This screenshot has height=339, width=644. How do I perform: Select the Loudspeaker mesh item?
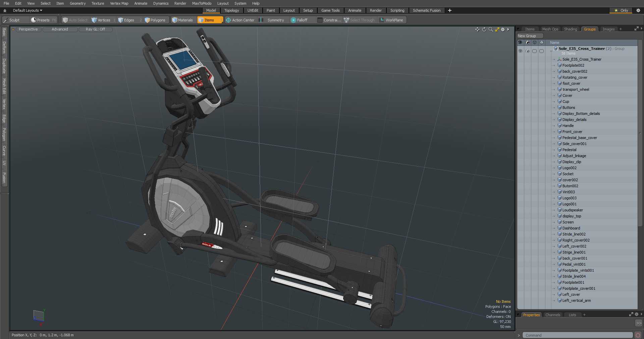[573, 210]
